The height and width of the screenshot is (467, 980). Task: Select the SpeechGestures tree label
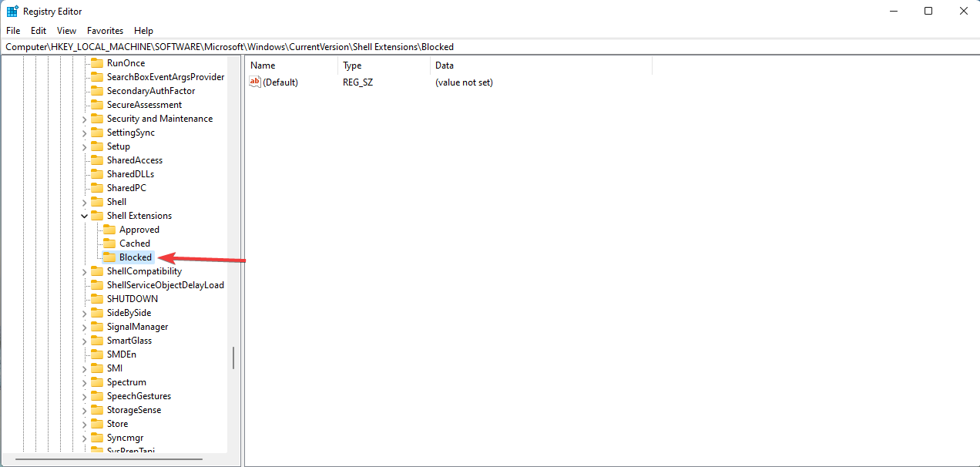pyautogui.click(x=139, y=396)
